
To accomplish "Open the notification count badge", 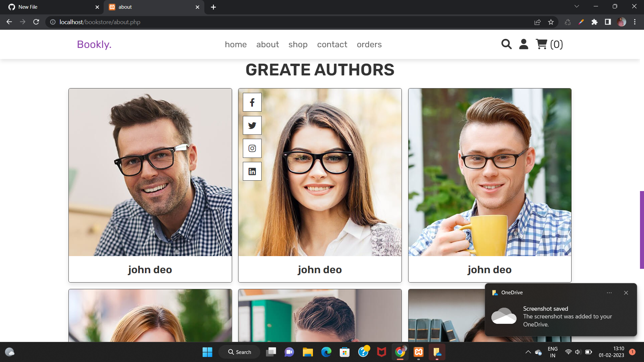I will [x=632, y=352].
